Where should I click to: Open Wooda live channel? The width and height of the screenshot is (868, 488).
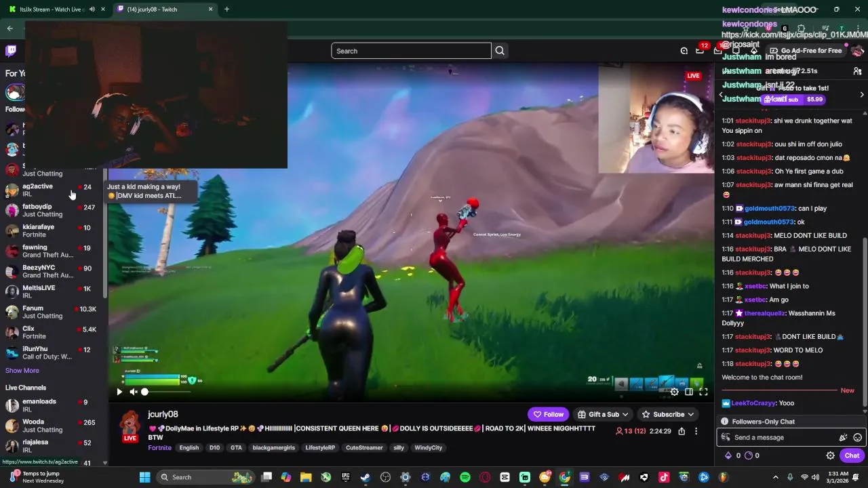click(x=52, y=426)
